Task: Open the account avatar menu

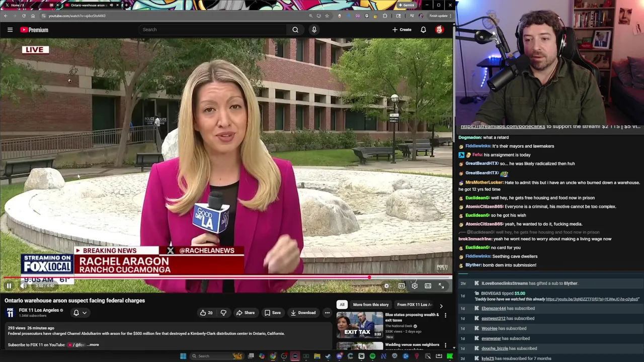Action: point(439,30)
